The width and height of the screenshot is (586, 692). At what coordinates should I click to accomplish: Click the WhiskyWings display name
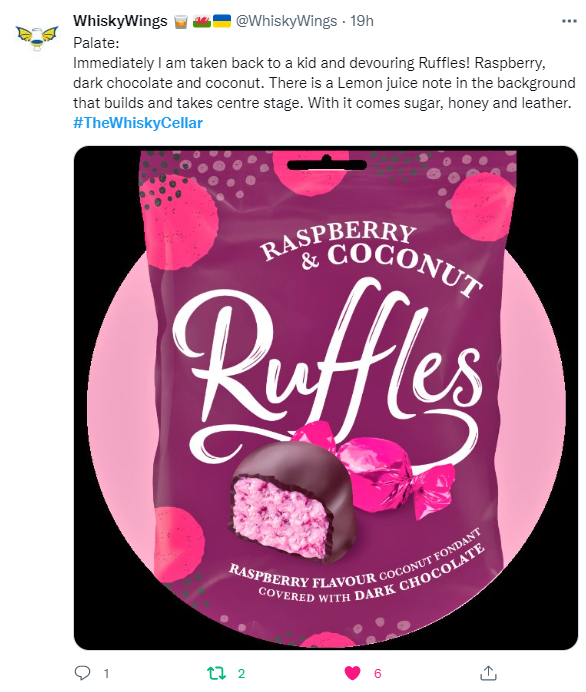coord(120,21)
